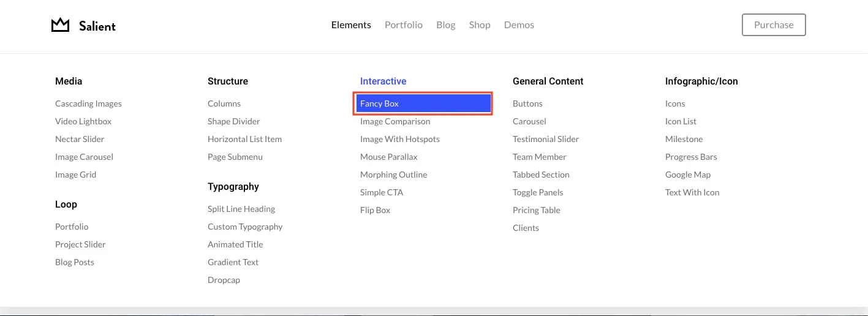
Task: Click the Media column heading
Action: tap(69, 81)
